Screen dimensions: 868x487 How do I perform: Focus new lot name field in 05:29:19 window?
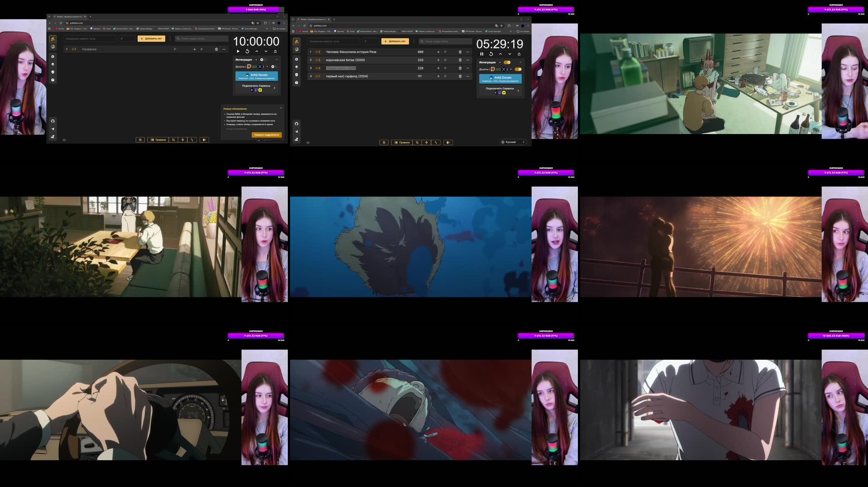(x=334, y=41)
